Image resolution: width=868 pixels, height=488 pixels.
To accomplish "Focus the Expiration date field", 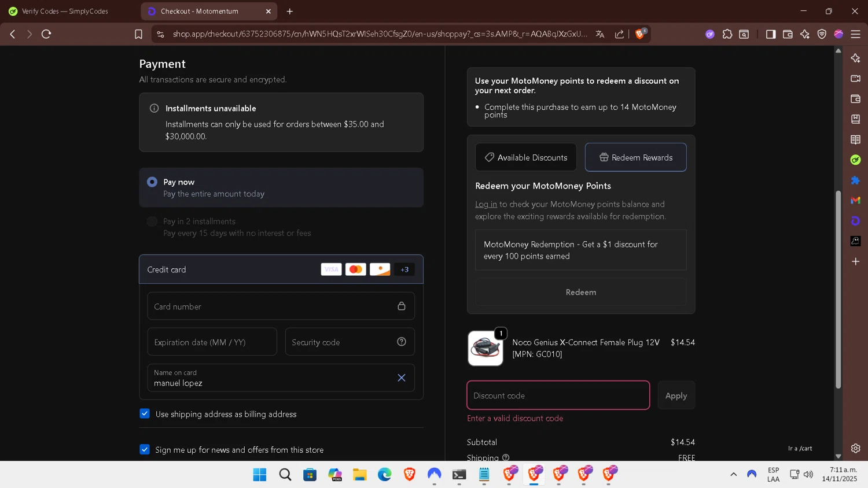I will point(212,342).
